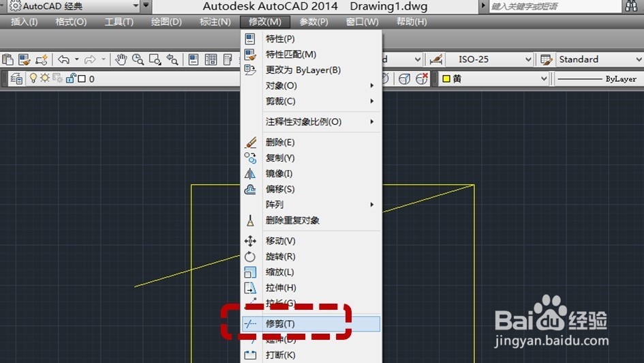Click the arrow left of search box
Screen dimensions: 644x363
483,5
